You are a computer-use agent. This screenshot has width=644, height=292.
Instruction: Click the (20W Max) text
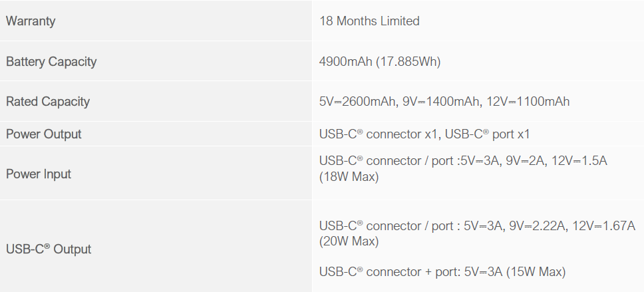point(349,241)
